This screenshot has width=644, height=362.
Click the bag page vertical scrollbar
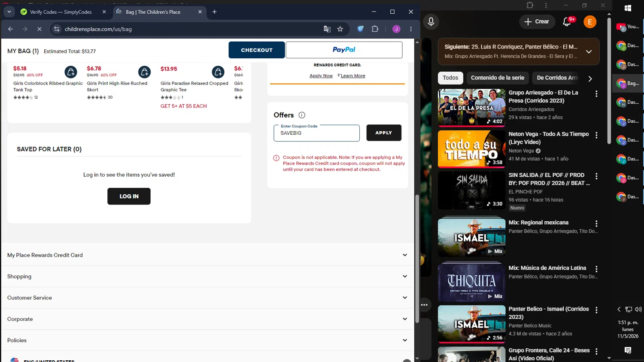[417, 259]
